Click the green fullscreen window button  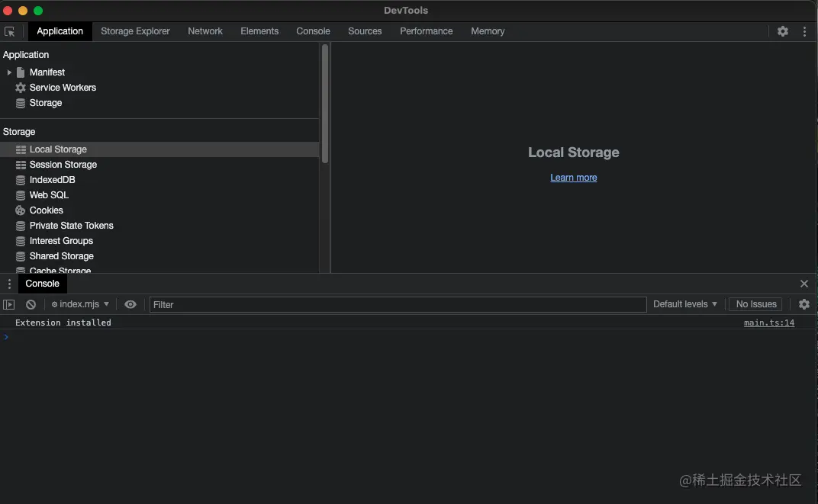tap(38, 11)
